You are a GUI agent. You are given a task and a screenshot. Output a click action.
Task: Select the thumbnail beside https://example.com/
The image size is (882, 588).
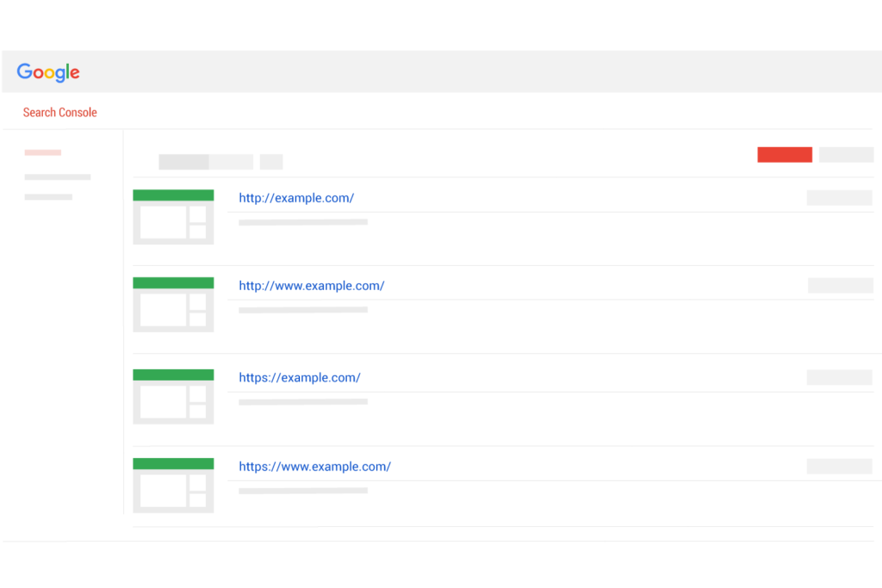coord(172,396)
